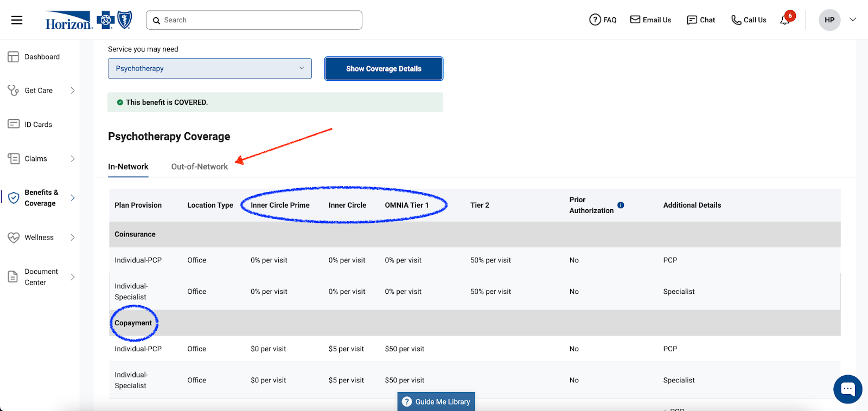
Task: Click the Call Us link
Action: [x=749, y=20]
